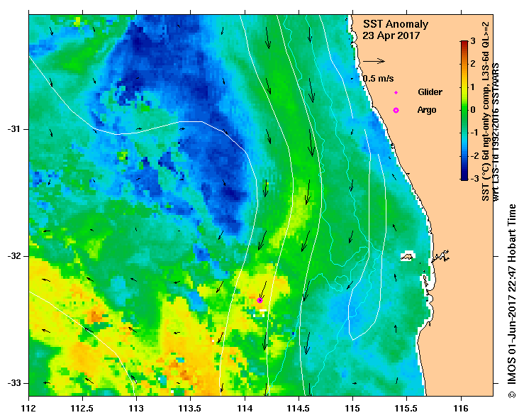Click longitude axis label 114
Screen dimensions: 524x420
pyautogui.click(x=245, y=409)
